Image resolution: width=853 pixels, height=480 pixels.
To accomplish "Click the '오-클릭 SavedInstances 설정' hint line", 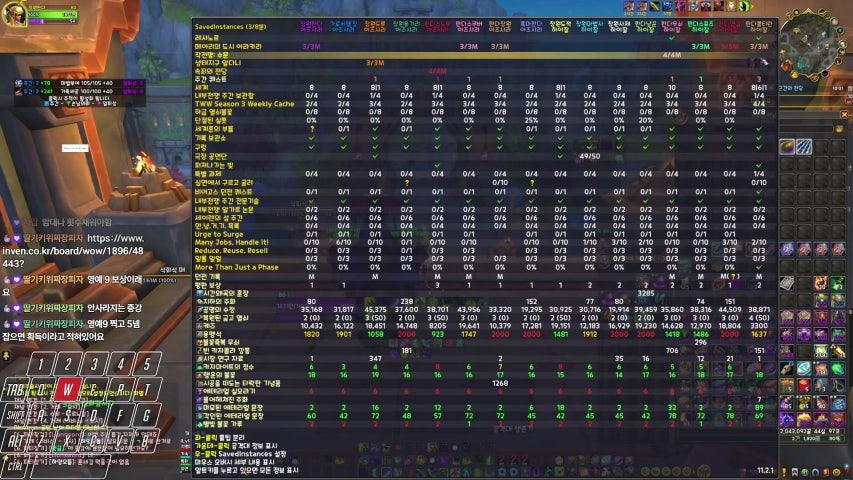I will coord(240,454).
